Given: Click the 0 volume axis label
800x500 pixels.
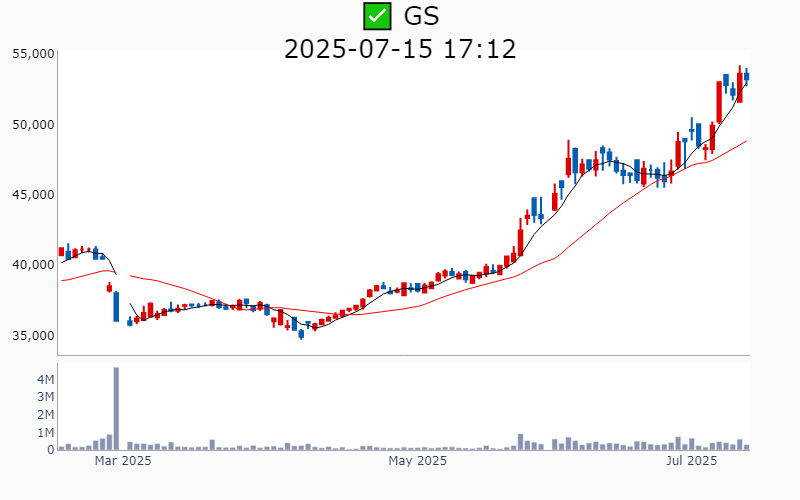Looking at the screenshot, I should (x=51, y=450).
